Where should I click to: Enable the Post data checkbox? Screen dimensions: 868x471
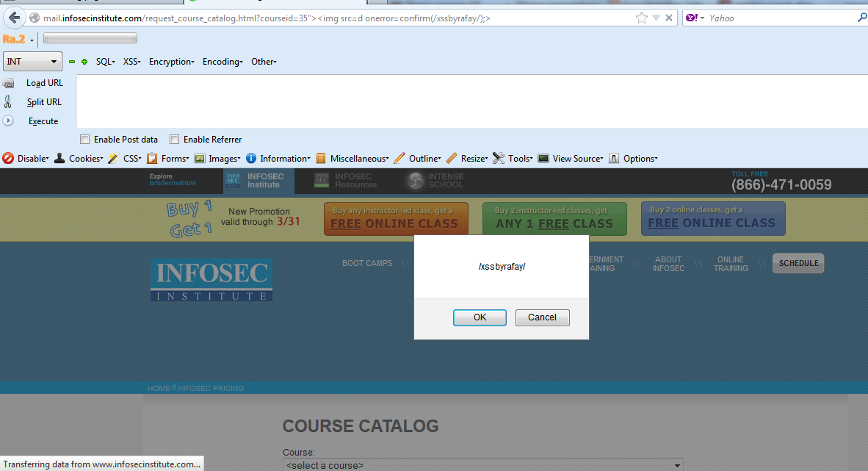click(x=85, y=140)
